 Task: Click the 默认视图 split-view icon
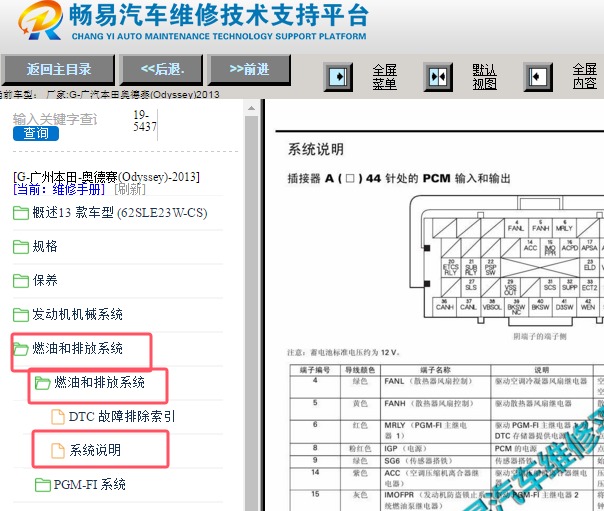438,77
